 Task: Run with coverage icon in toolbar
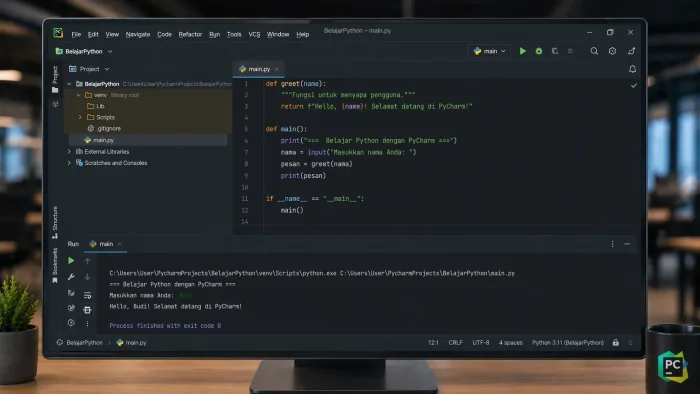pos(555,51)
